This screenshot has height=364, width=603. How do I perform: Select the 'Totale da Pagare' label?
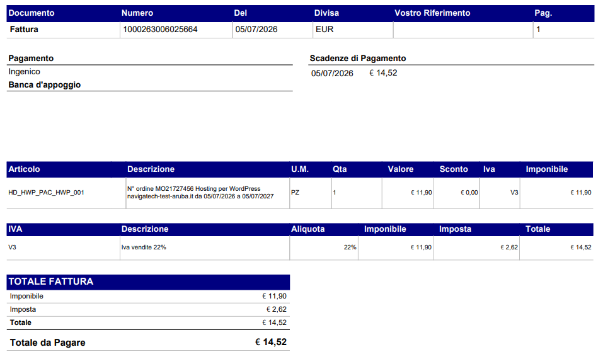48,343
